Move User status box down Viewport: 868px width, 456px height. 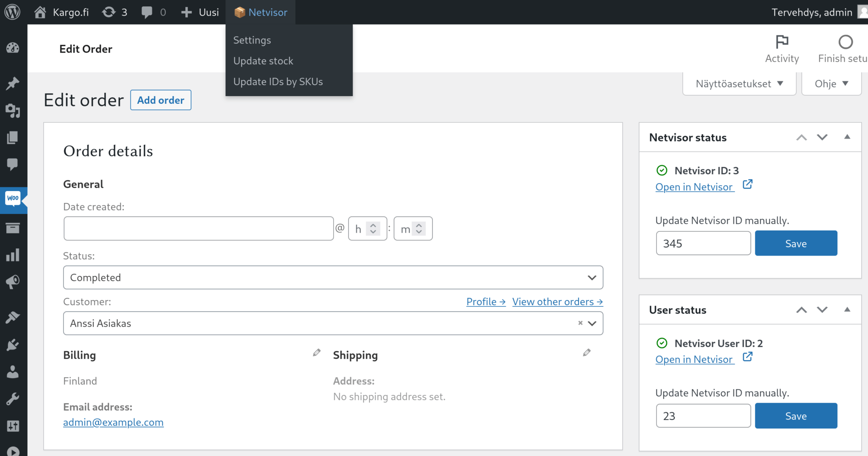[x=822, y=310]
